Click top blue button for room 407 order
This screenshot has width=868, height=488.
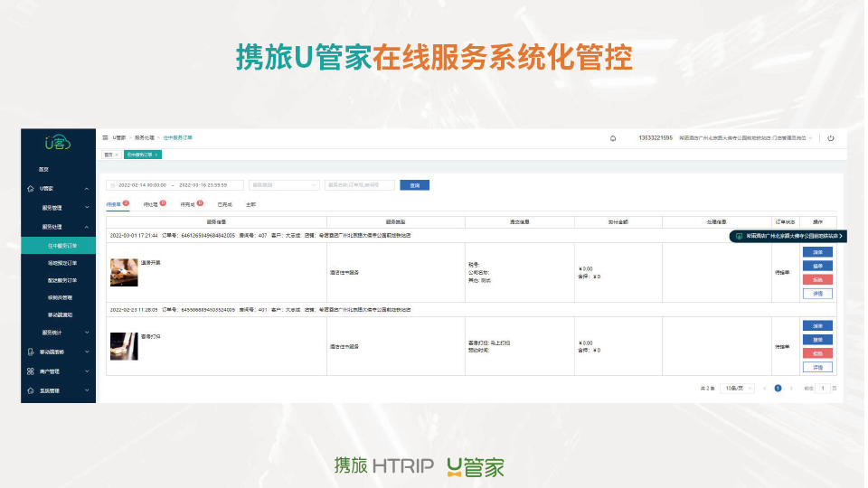[817, 252]
